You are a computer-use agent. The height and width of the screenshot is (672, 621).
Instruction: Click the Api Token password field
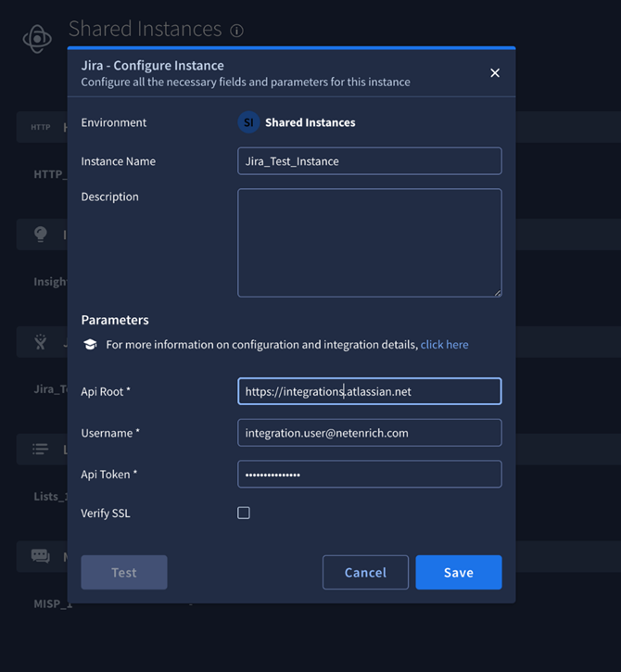(x=370, y=474)
